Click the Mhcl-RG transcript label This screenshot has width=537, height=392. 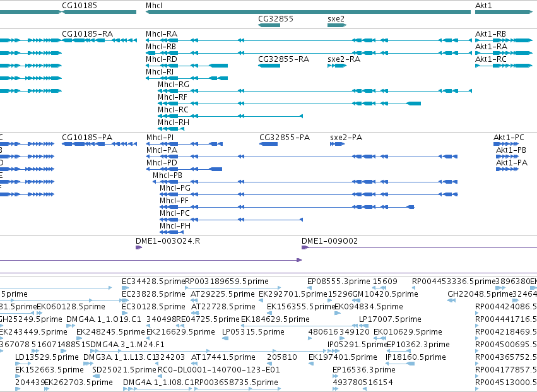[x=174, y=85]
